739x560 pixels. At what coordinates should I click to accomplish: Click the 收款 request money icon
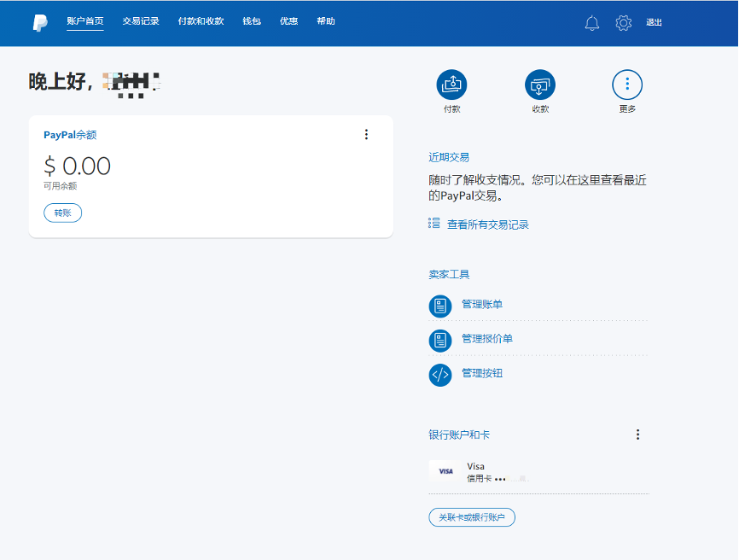[540, 85]
